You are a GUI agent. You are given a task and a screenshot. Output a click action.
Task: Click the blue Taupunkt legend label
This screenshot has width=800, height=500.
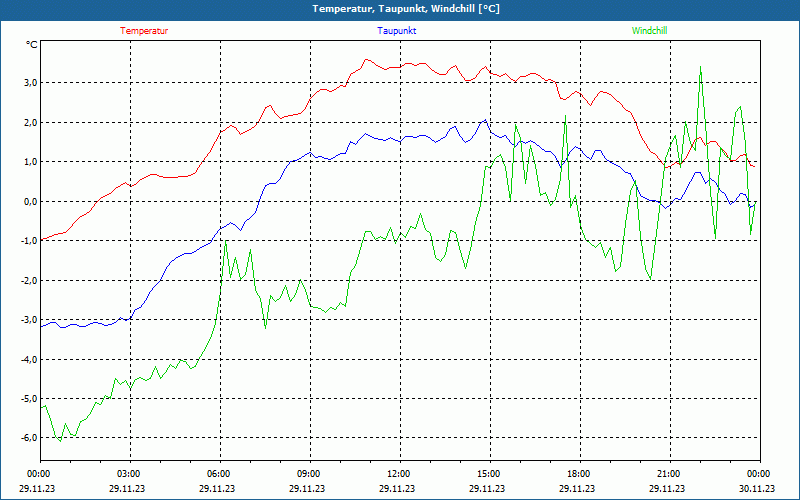click(x=396, y=31)
